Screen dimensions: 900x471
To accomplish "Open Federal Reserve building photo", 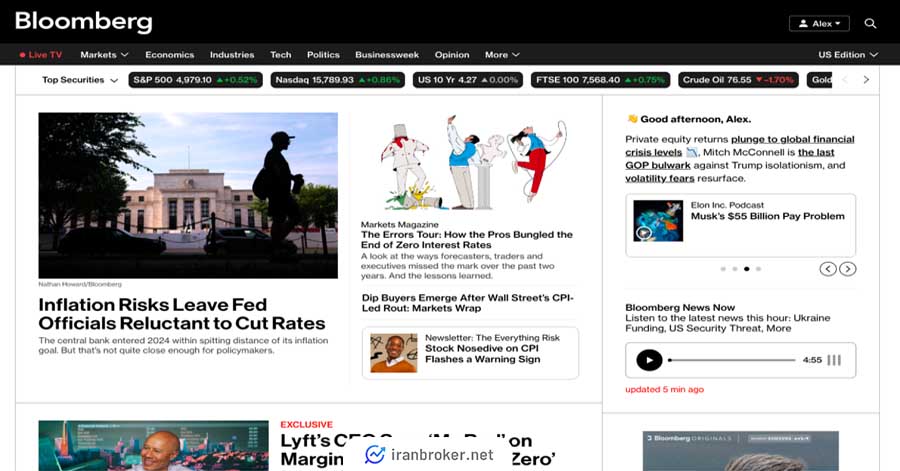I will pyautogui.click(x=188, y=196).
